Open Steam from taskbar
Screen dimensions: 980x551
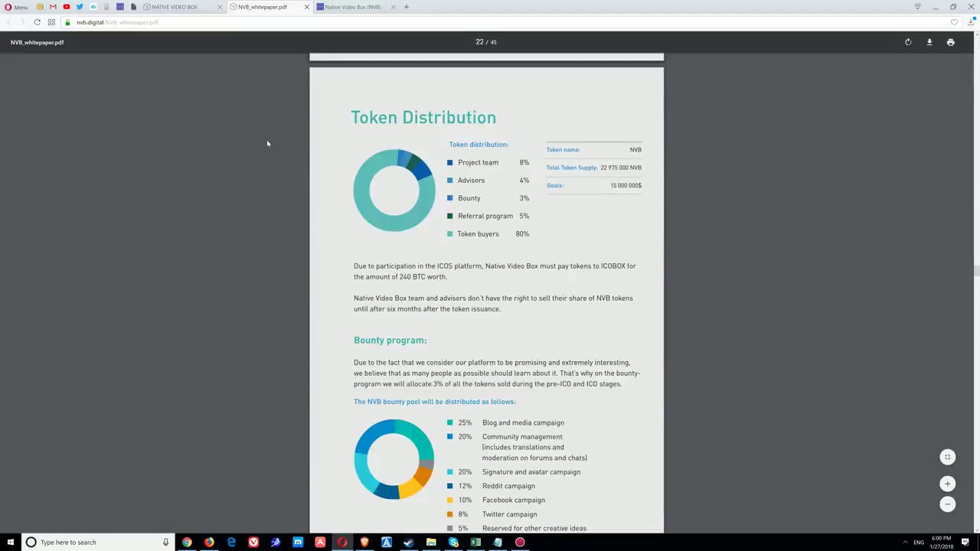click(409, 542)
